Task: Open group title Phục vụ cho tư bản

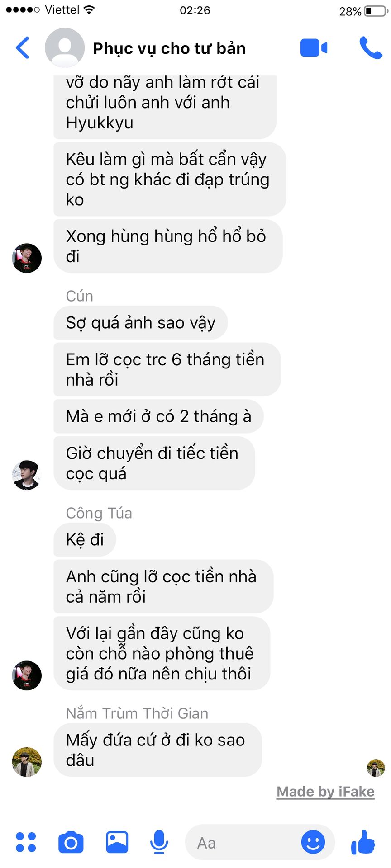Action: [x=169, y=48]
